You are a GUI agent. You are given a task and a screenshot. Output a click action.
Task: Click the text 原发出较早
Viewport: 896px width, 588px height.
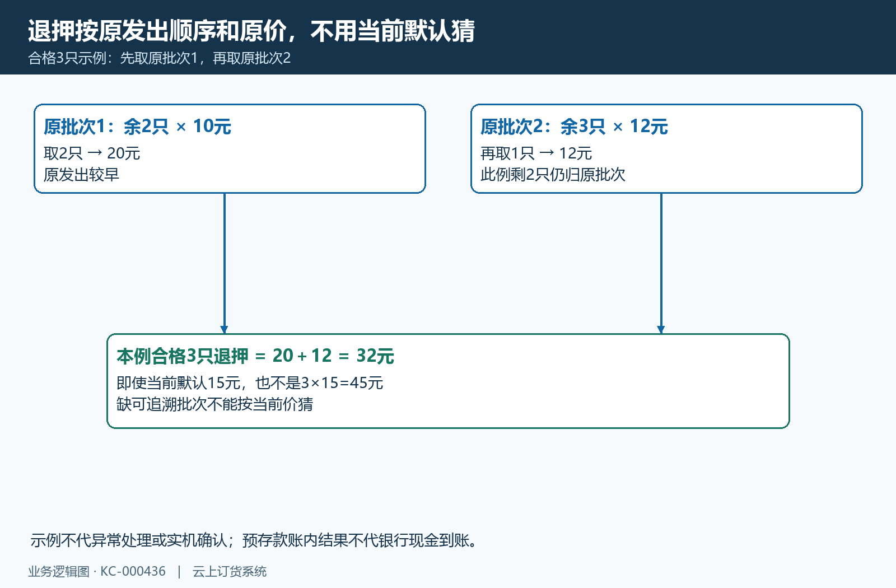pyautogui.click(x=81, y=175)
